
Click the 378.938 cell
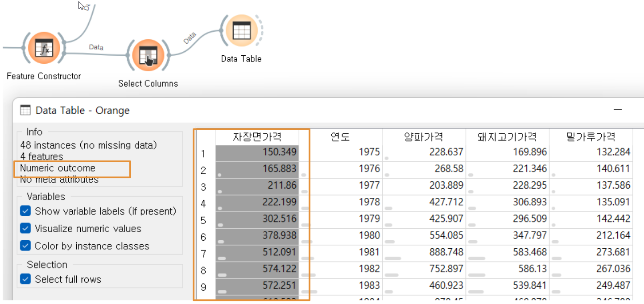pyautogui.click(x=257, y=235)
